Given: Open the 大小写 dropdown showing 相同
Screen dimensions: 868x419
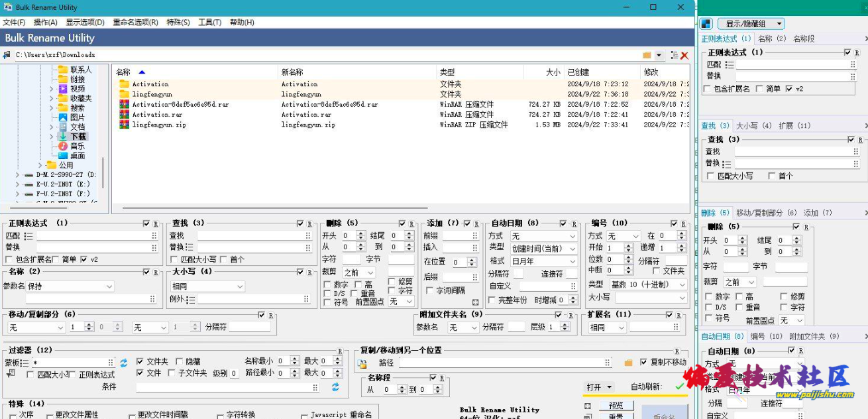Looking at the screenshot, I should click(207, 286).
